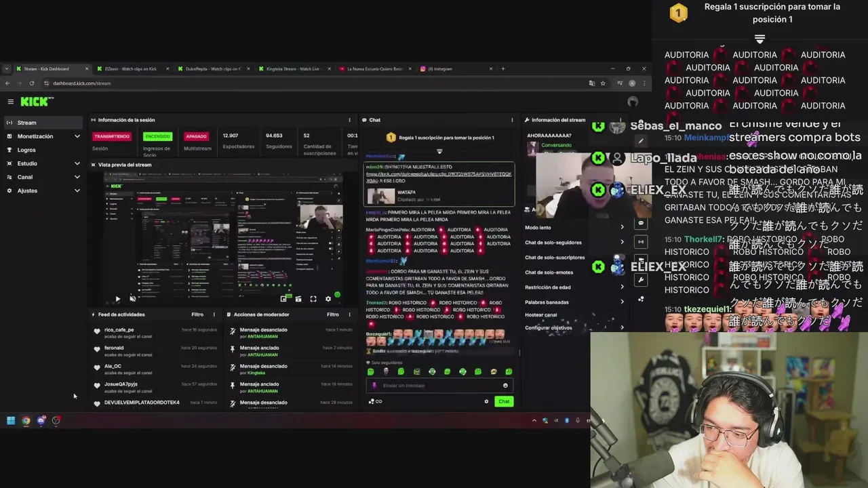Click moderator Kingteka in mod actions
This screenshot has width=868, height=488.
pos(256,373)
